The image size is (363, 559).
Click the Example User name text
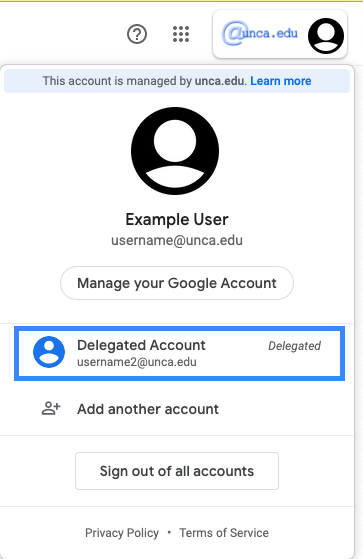pos(177,220)
